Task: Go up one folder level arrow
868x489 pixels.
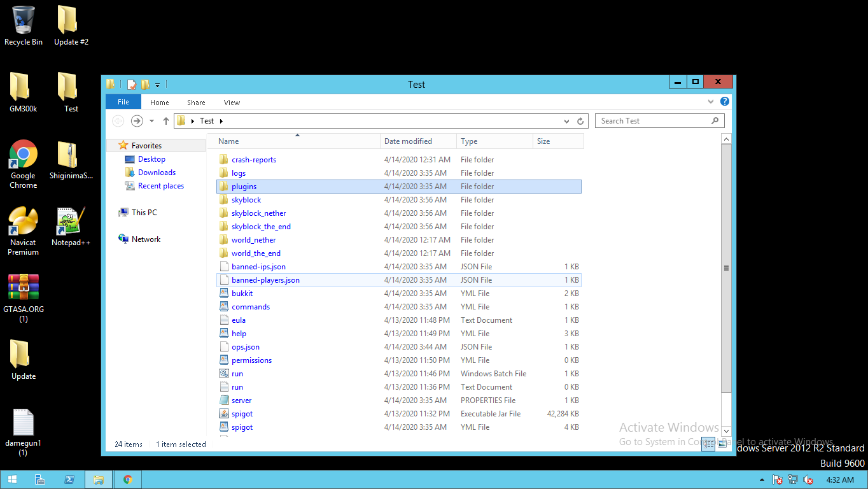Action: 166,121
